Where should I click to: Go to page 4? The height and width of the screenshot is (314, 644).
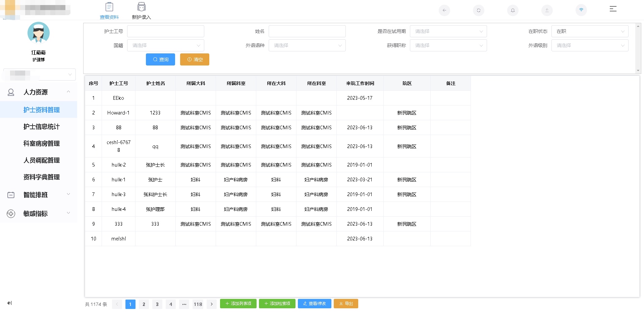coord(171,304)
